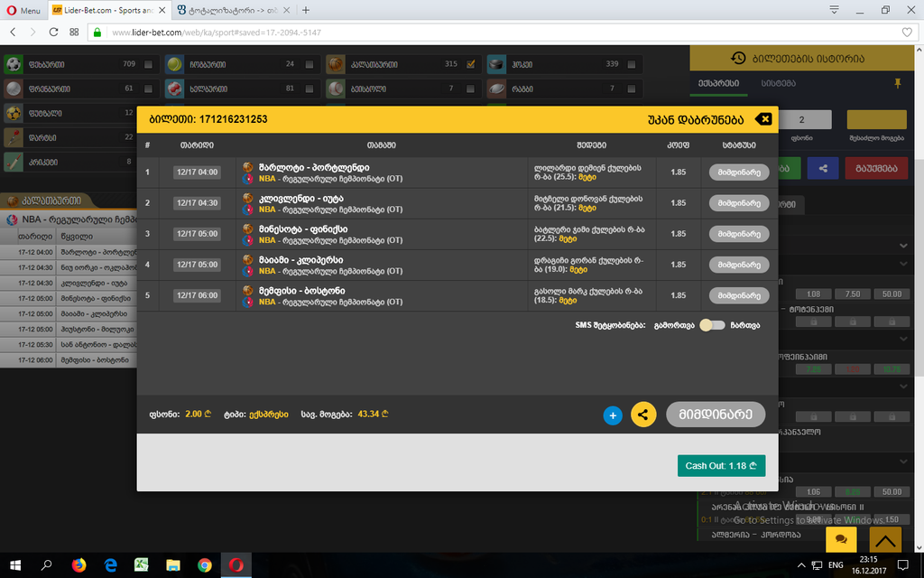Click the rugby ball sport icon
This screenshot has width=924, height=578.
pyautogui.click(x=497, y=89)
